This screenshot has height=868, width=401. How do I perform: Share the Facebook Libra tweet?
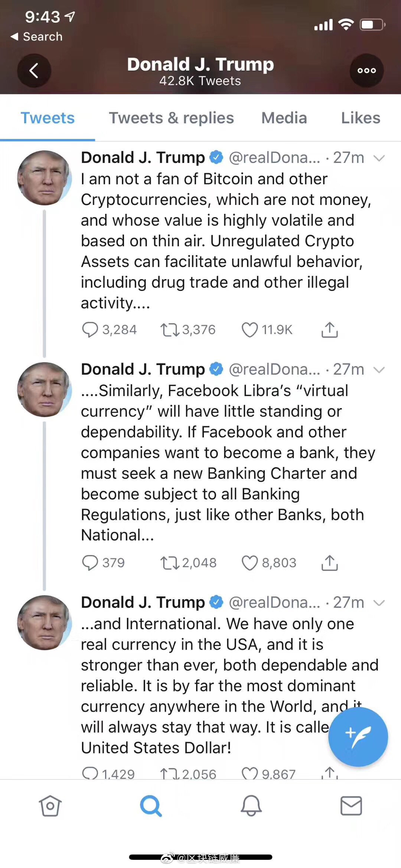click(329, 563)
